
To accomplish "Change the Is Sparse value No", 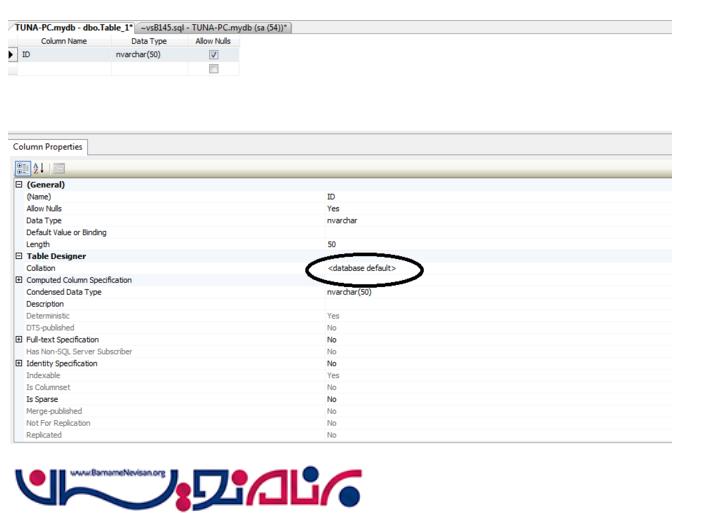I will pos(332,399).
